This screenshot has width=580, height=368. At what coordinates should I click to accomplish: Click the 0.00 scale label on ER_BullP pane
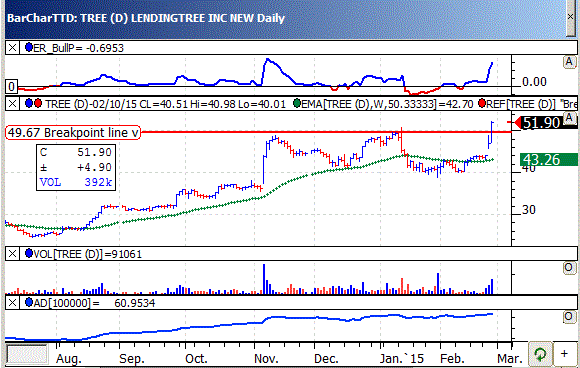[x=534, y=81]
